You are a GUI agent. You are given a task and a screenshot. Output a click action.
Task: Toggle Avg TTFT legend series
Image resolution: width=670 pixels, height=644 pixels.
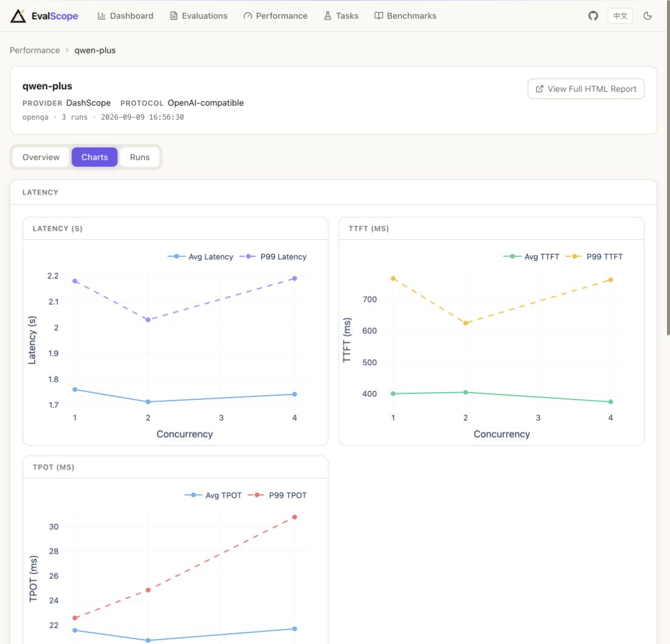coord(531,257)
